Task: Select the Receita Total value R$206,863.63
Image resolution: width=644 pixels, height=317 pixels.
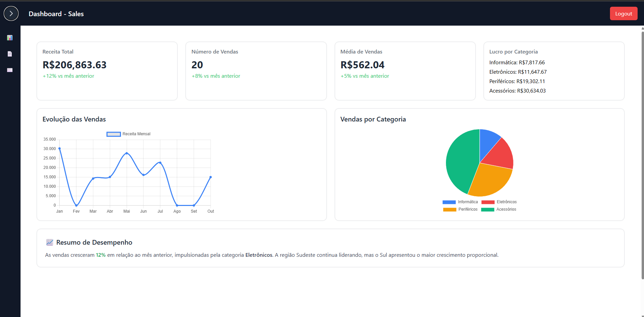Action: [x=74, y=65]
